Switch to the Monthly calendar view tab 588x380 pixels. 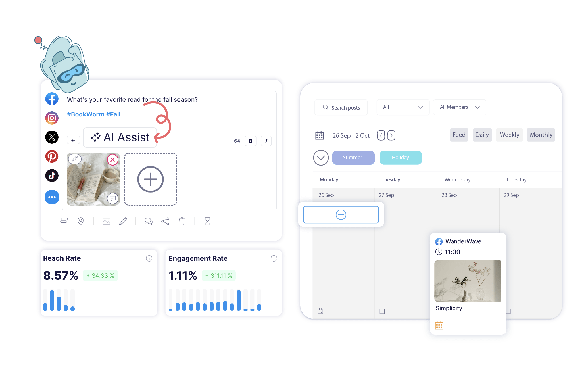pyautogui.click(x=541, y=135)
